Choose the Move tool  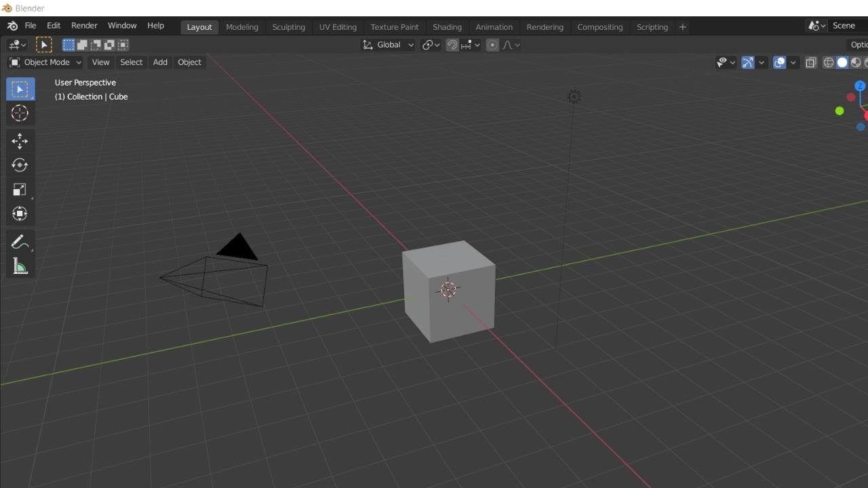point(20,141)
